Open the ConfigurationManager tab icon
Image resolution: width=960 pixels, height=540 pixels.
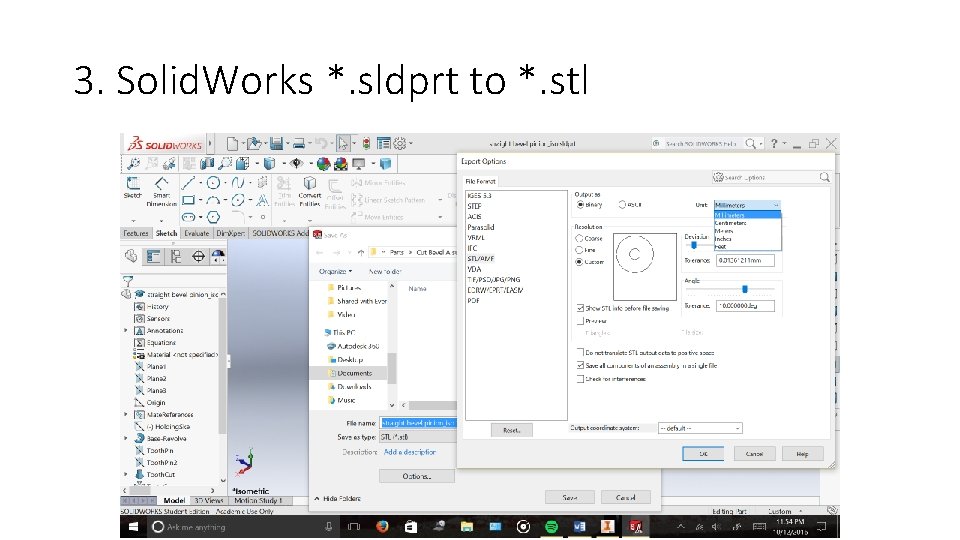tap(176, 257)
